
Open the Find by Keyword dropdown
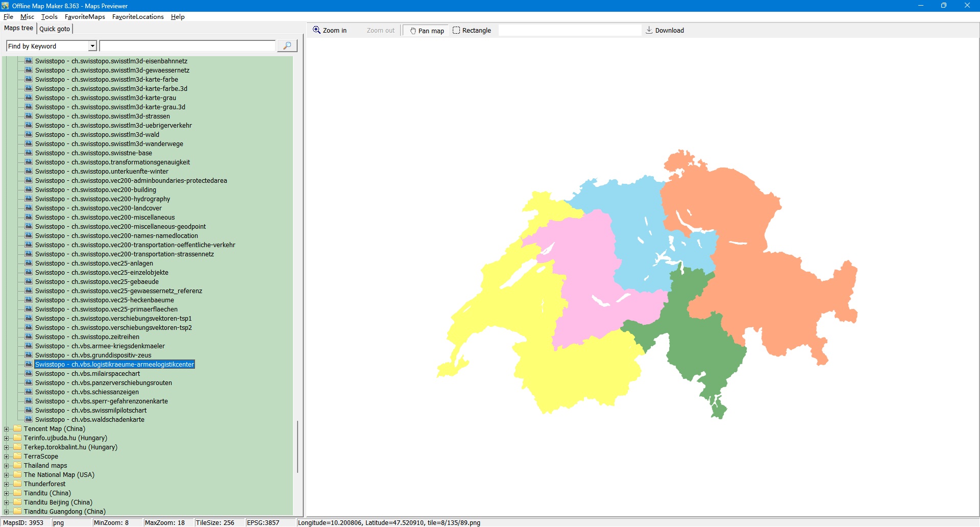pos(92,46)
